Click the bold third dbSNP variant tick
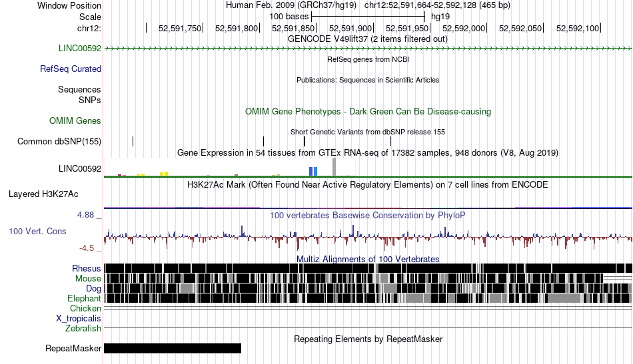The height and width of the screenshot is (364, 633). (305, 142)
